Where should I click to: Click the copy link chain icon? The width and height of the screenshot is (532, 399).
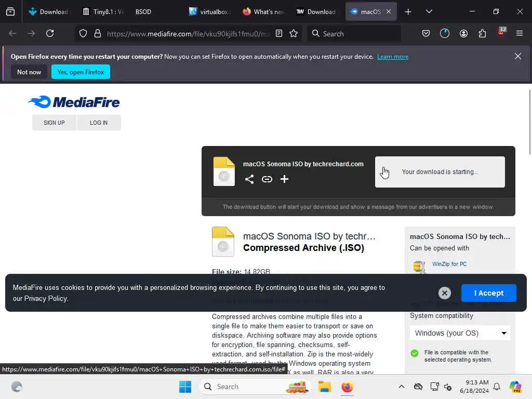(267, 179)
